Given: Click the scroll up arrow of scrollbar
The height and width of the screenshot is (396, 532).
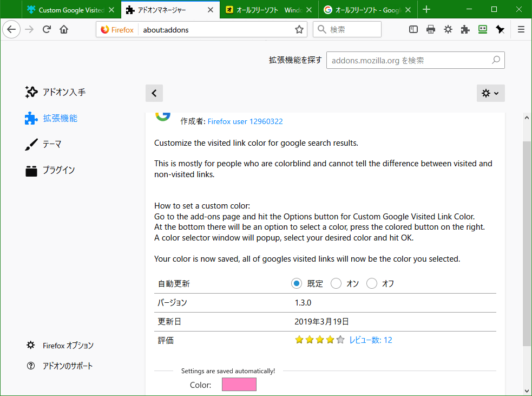Looking at the screenshot, I should pyautogui.click(x=527, y=118).
